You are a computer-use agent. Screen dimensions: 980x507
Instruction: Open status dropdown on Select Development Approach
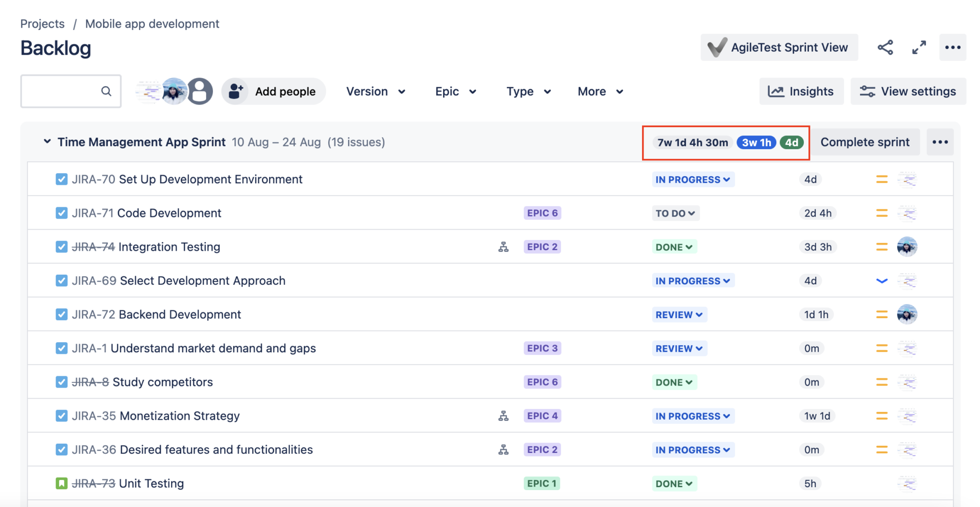693,280
